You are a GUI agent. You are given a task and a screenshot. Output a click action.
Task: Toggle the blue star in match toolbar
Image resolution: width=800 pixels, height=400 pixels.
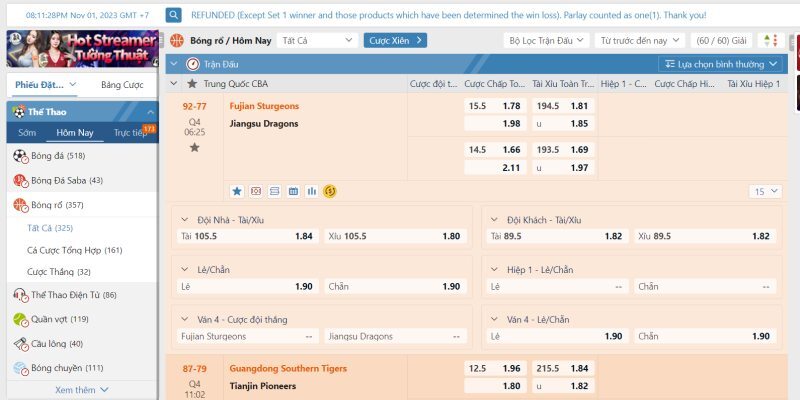pyautogui.click(x=237, y=190)
